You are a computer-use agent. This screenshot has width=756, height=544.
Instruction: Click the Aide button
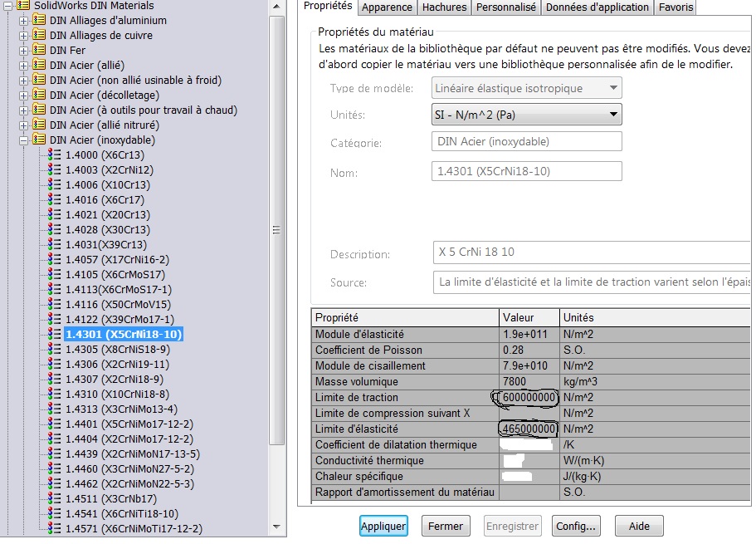coord(639,526)
